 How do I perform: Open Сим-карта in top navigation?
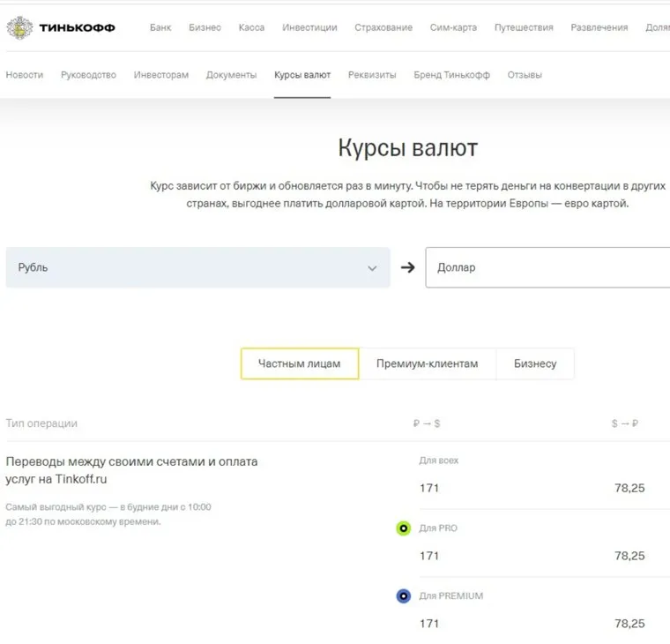pyautogui.click(x=453, y=27)
